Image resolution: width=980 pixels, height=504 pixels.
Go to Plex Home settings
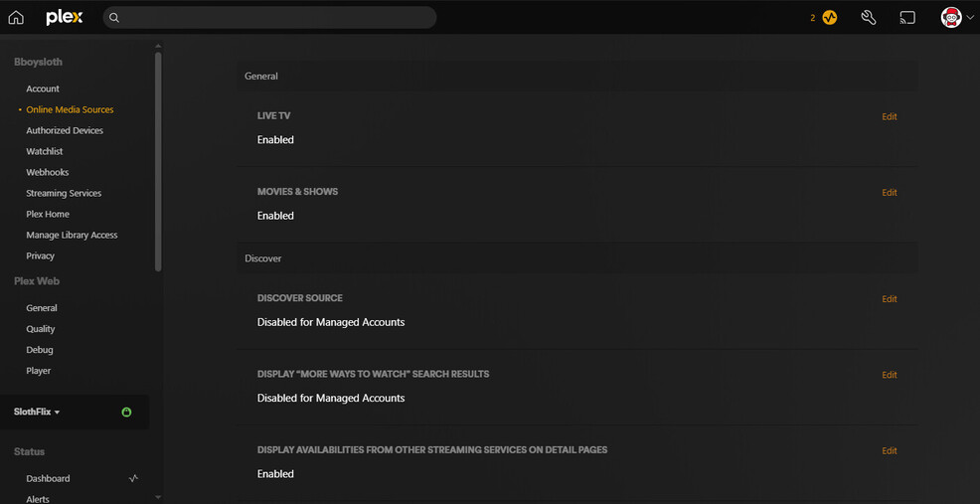(x=48, y=214)
